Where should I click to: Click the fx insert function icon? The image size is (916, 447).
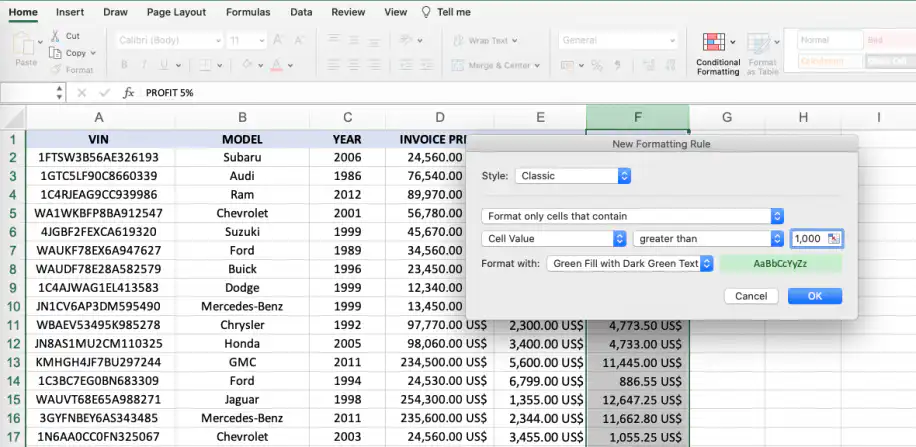(x=129, y=93)
